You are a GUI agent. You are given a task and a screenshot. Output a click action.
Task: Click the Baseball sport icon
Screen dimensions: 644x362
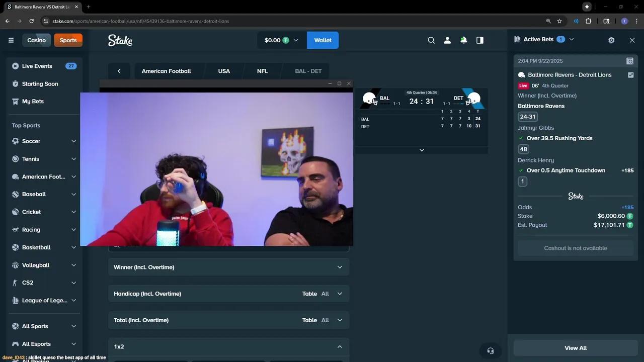click(15, 194)
